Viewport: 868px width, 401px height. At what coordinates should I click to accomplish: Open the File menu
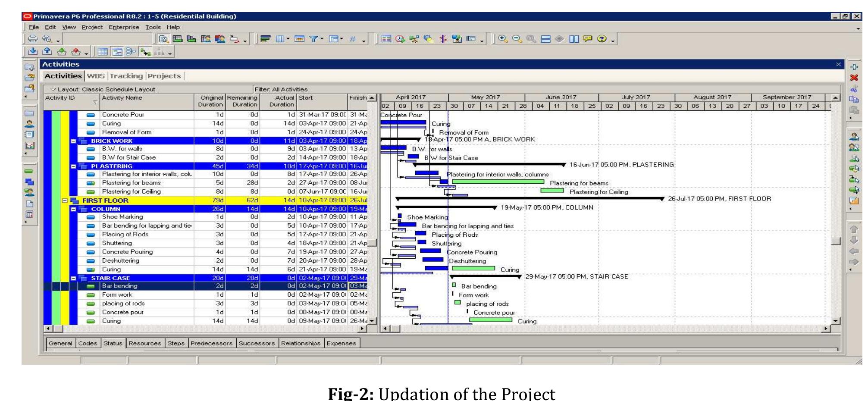coord(34,27)
